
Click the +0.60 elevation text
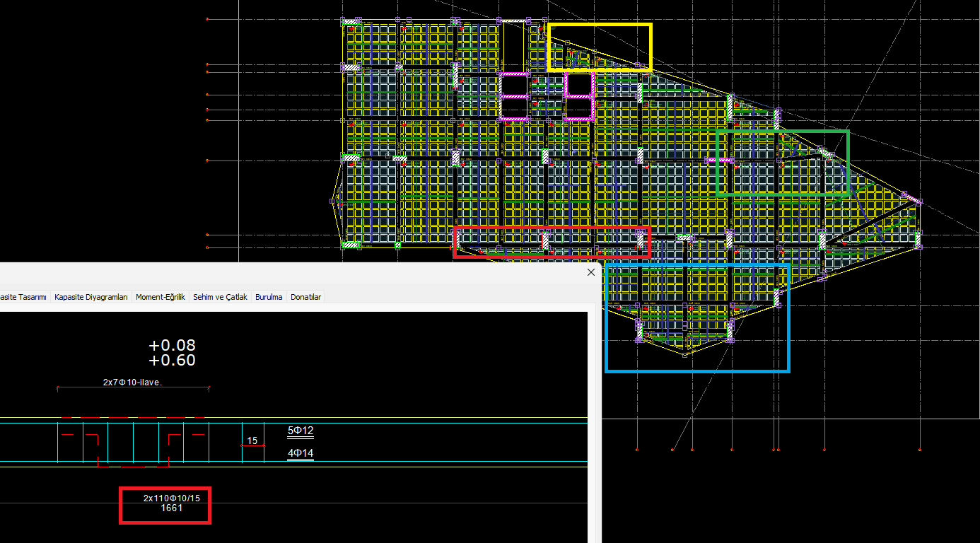point(172,361)
